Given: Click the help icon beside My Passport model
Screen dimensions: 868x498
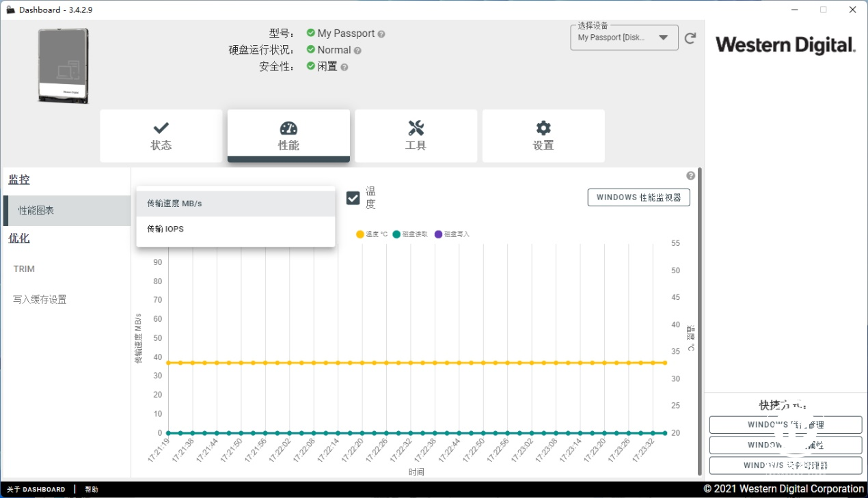Looking at the screenshot, I should [381, 34].
